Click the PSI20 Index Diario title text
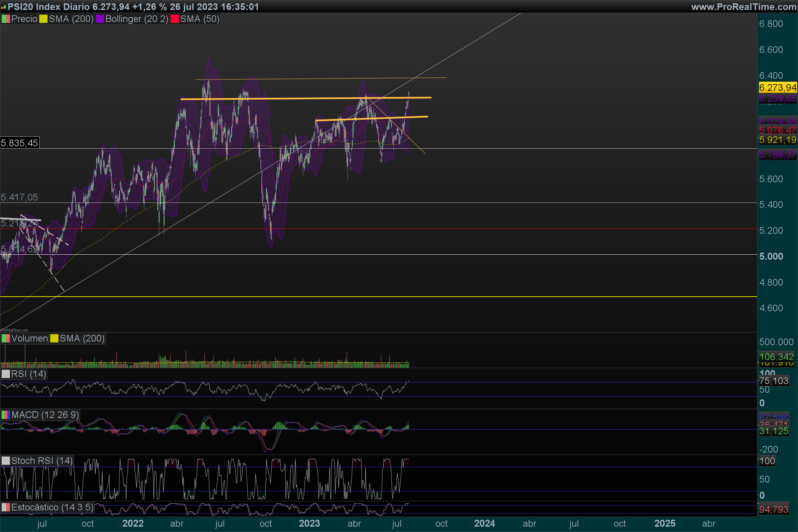The height and width of the screenshot is (532, 798). pos(49,7)
